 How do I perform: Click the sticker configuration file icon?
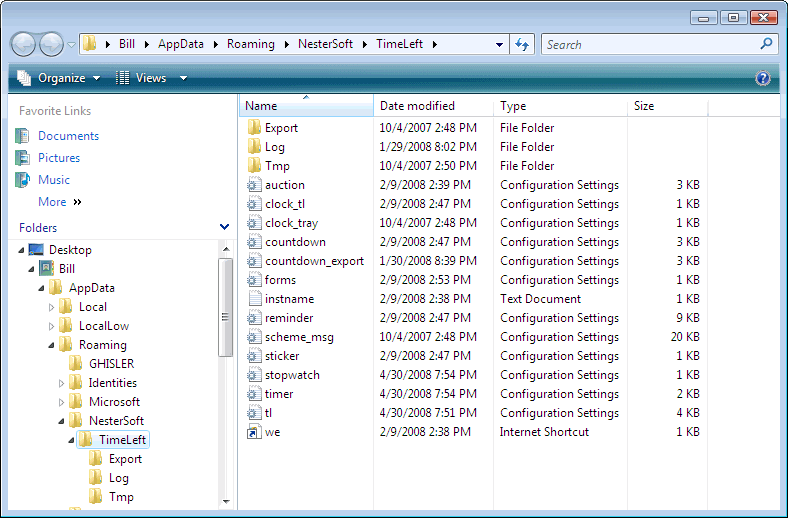click(254, 356)
